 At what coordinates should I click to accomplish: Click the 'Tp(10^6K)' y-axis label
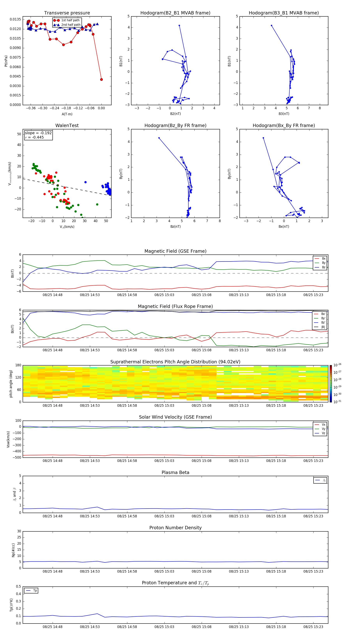11,605
